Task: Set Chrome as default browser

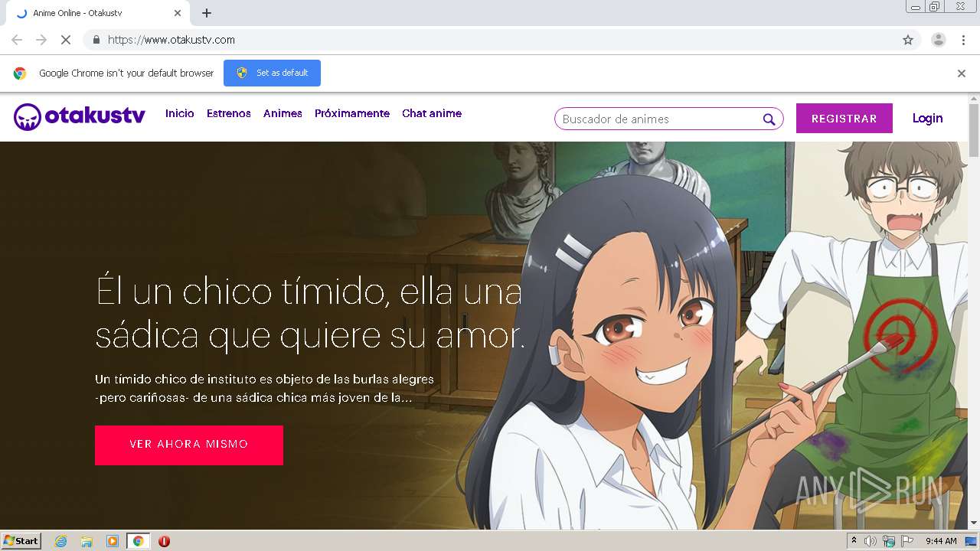Action: coord(272,73)
